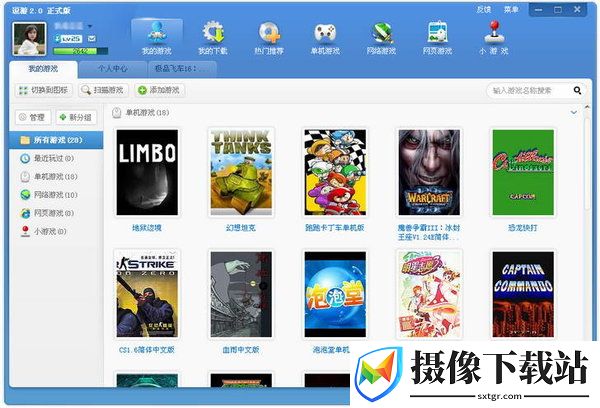Click the 地狱边境 game title link
600x408 pixels.
(147, 228)
